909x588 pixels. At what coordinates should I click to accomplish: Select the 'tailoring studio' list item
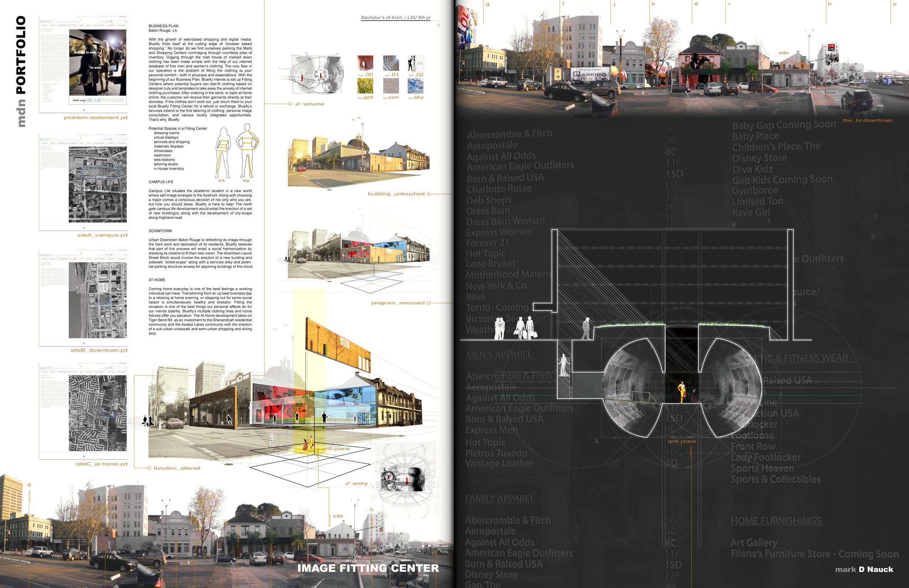(x=166, y=164)
